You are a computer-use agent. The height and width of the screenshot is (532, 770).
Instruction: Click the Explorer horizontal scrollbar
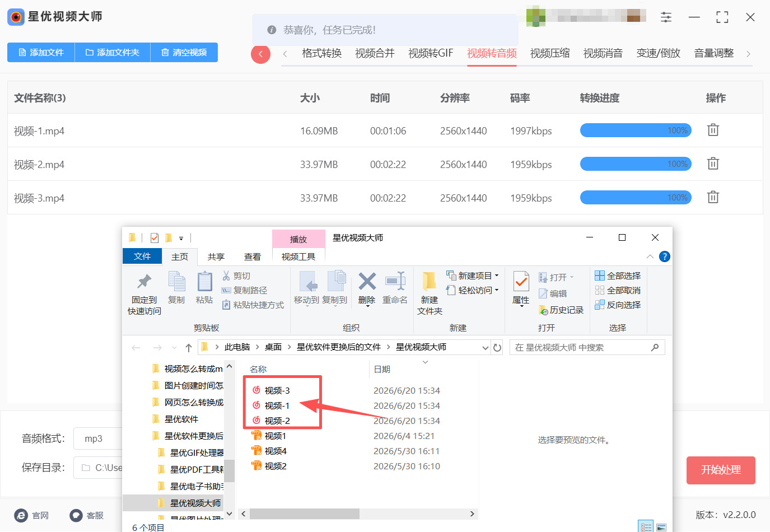[x=305, y=514]
